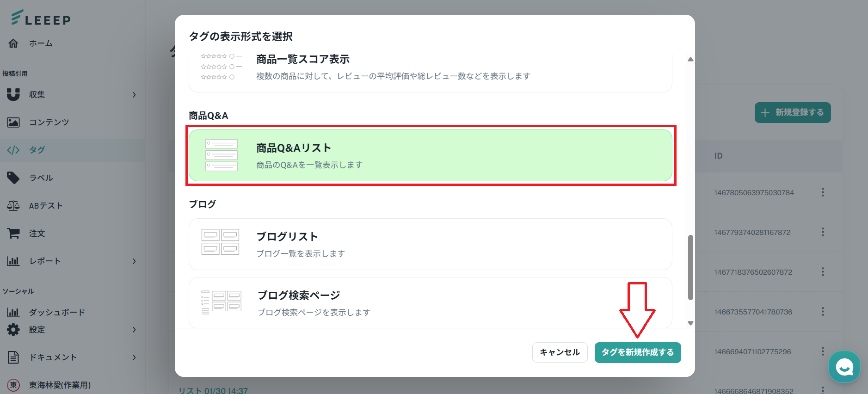Click the price tag icon beside ラベル
Screen dimensions: 868x394
point(13,178)
